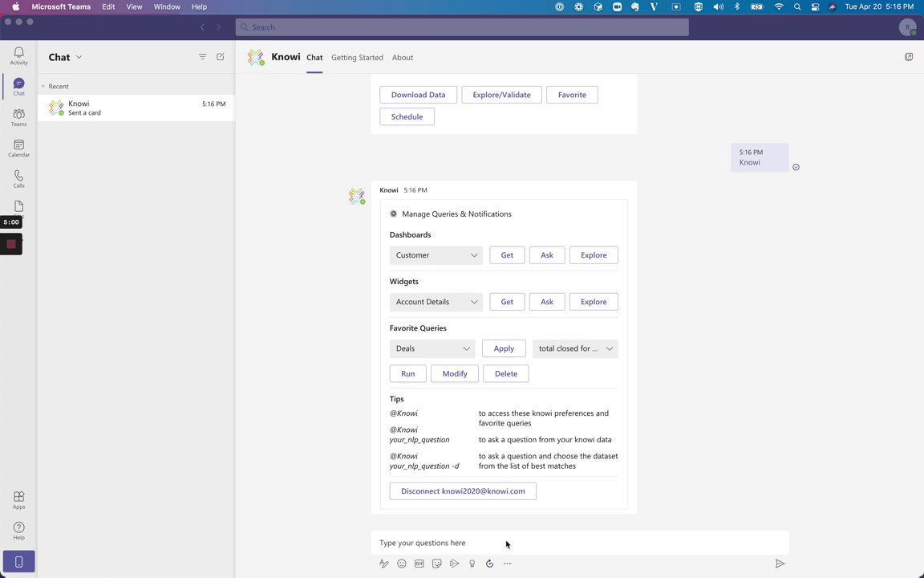The height and width of the screenshot is (578, 924).
Task: Open the sticker picker
Action: pos(436,564)
